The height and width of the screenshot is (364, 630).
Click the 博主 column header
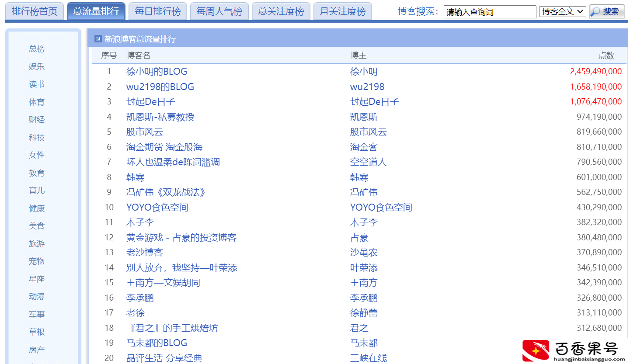click(x=359, y=55)
